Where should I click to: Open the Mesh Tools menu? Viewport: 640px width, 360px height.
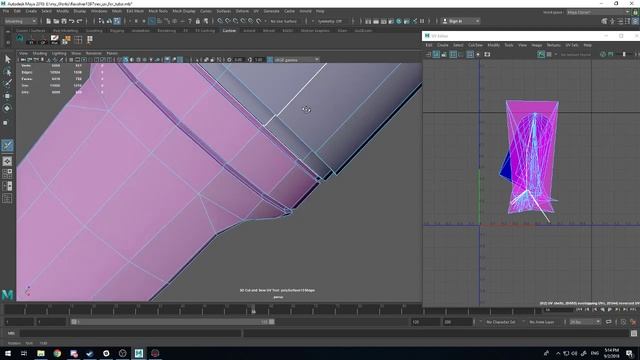point(158,11)
